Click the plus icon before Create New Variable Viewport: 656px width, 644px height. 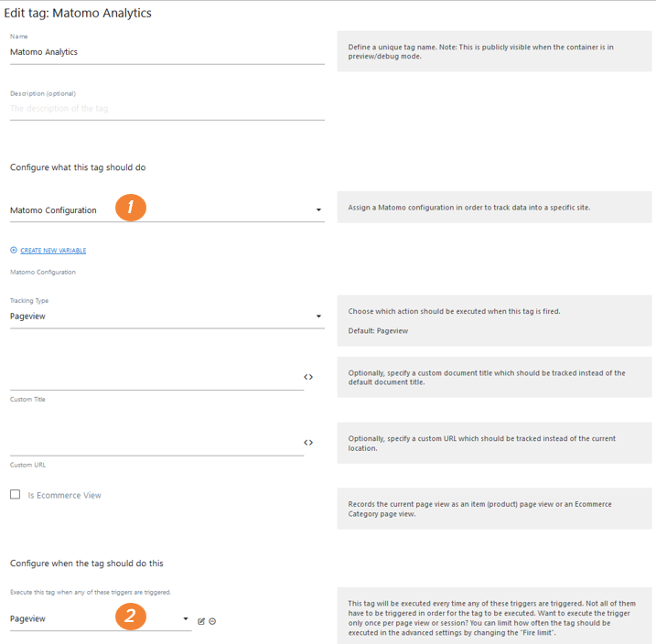14,251
